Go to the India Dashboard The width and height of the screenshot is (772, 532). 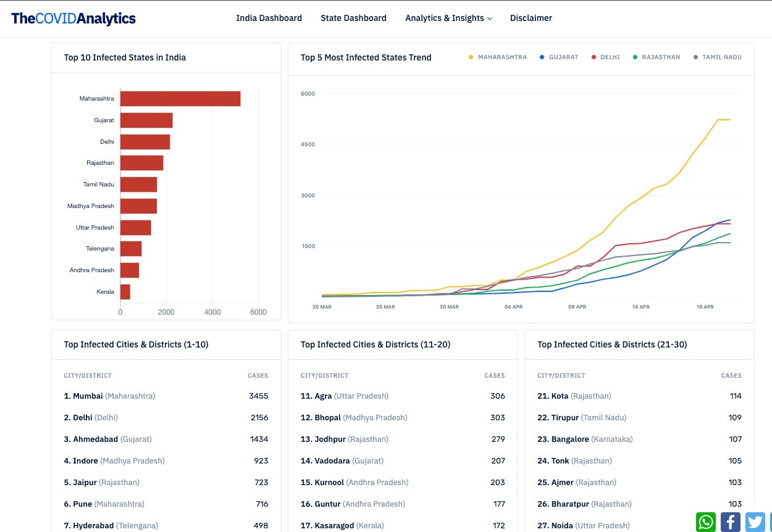click(x=269, y=18)
